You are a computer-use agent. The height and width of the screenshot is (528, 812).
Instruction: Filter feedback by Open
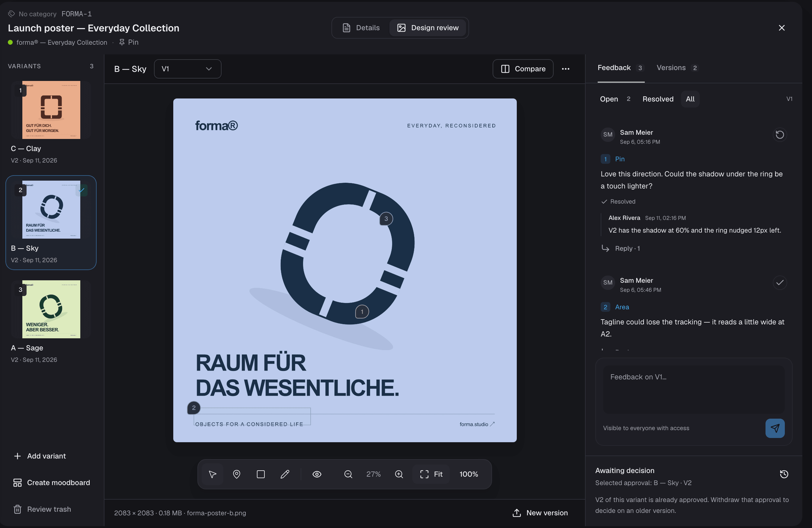click(x=615, y=99)
